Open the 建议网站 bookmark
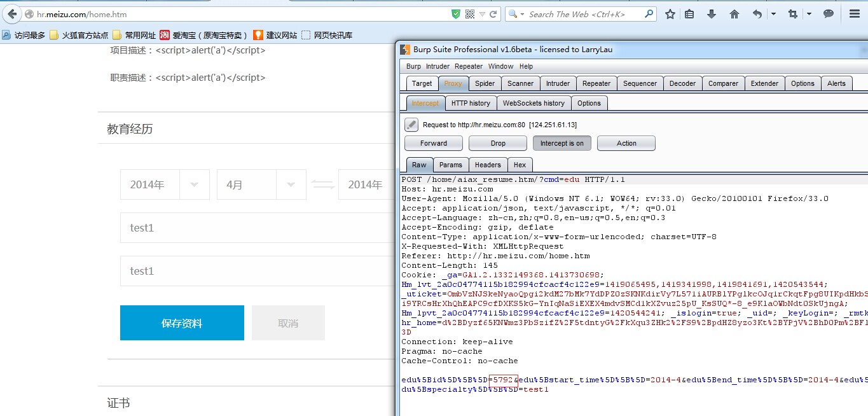The image size is (868, 416). 275,35
